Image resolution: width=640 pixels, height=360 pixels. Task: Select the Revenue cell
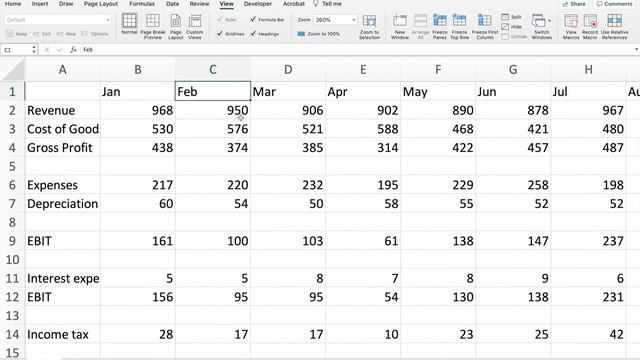click(62, 110)
